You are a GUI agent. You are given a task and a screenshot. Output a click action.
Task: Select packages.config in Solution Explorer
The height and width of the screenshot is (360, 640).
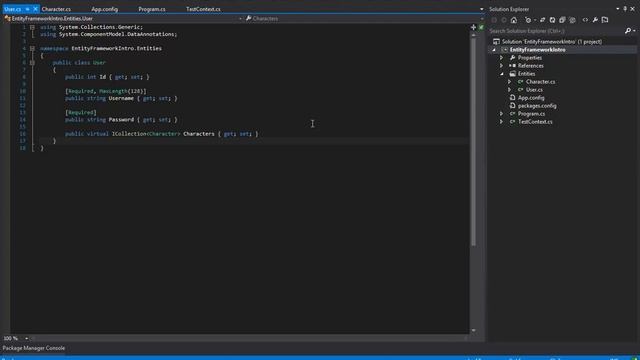click(537, 106)
